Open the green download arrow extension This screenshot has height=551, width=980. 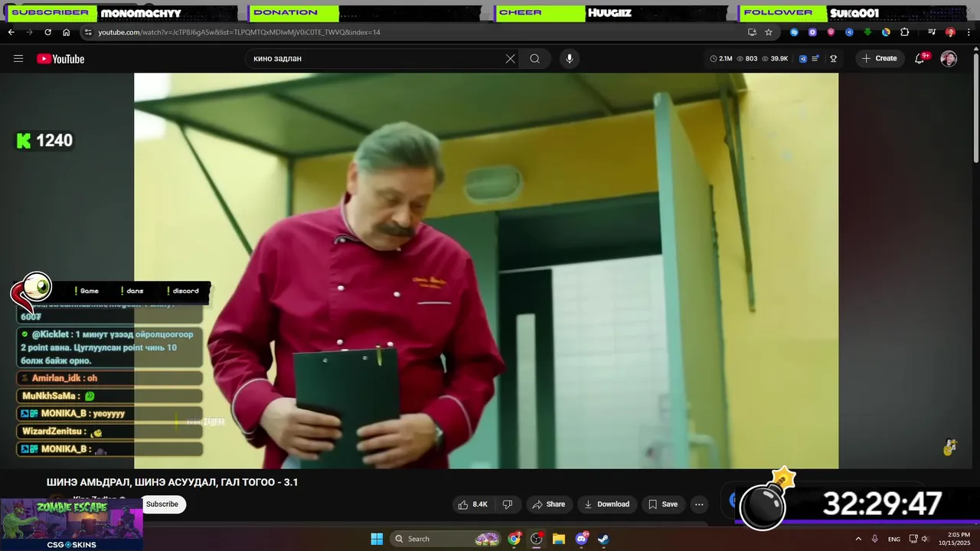pos(867,32)
